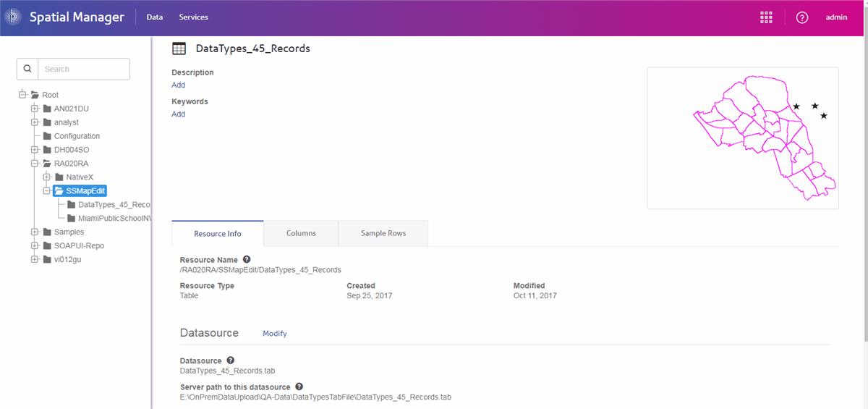Viewport: 868px width, 409px height.
Task: Collapse the Root tree node
Action: (22, 95)
